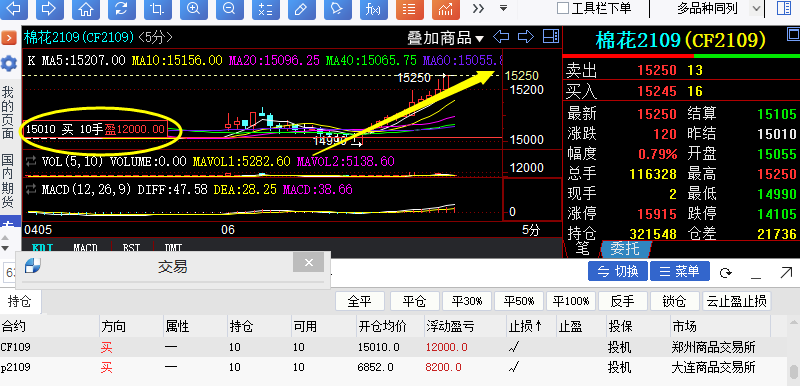Open the orange chart analysis icon
The image size is (800, 386).
(445, 9)
